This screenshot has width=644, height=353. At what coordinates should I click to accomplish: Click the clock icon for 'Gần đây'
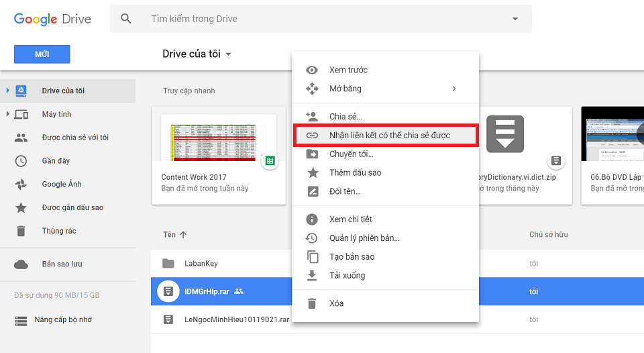(x=21, y=160)
